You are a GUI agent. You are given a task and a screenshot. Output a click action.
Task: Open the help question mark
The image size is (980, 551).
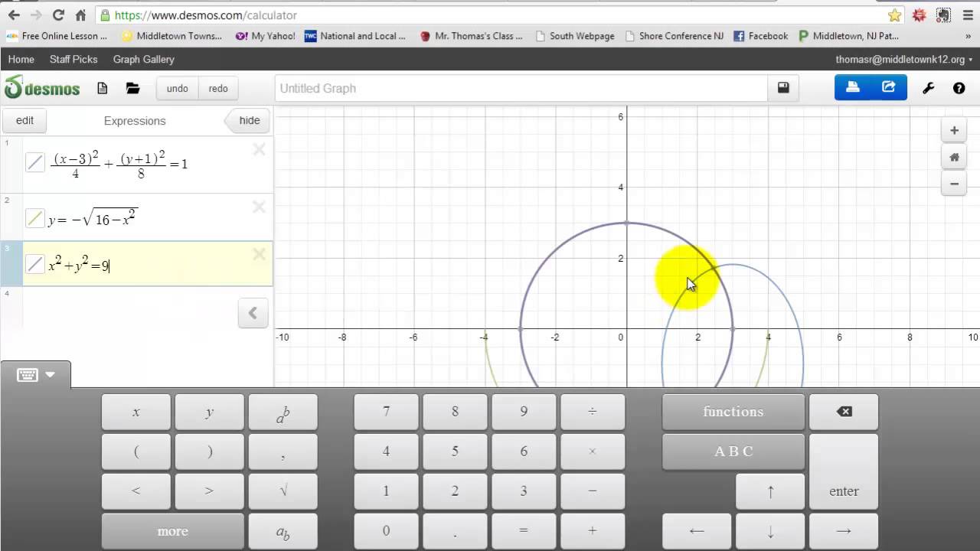959,88
